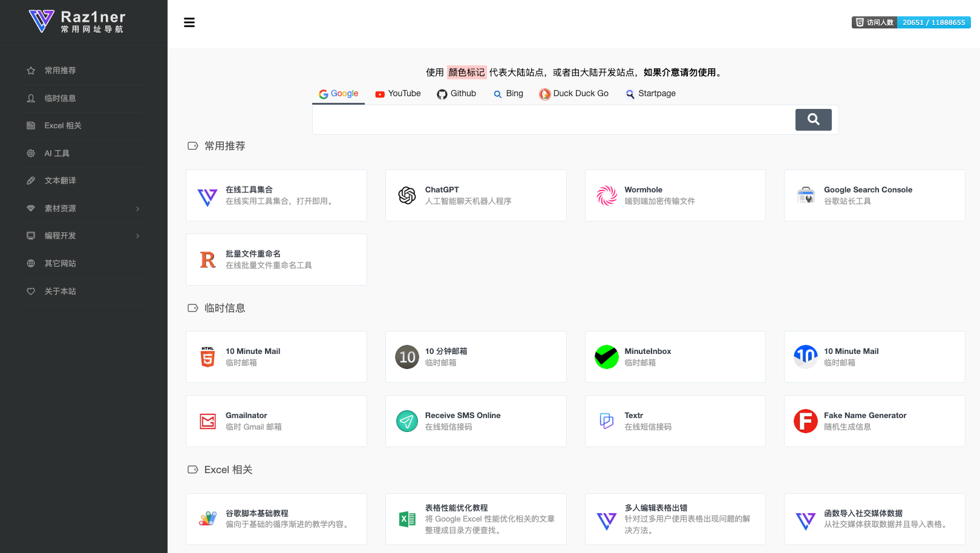
Task: Open 函数导入社交媒体数据 card
Action: pos(875,519)
